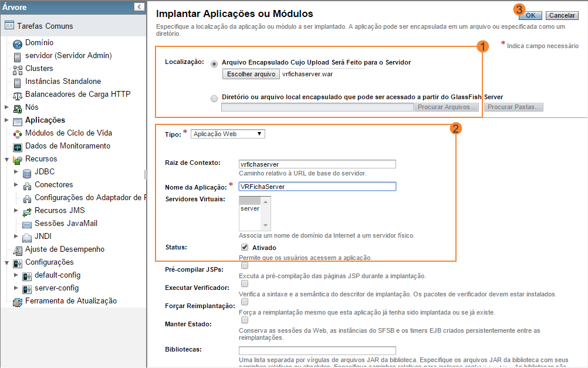Click the Servidores Virtuais list scroll-down arrow
This screenshot has width=588, height=368.
click(x=265, y=225)
